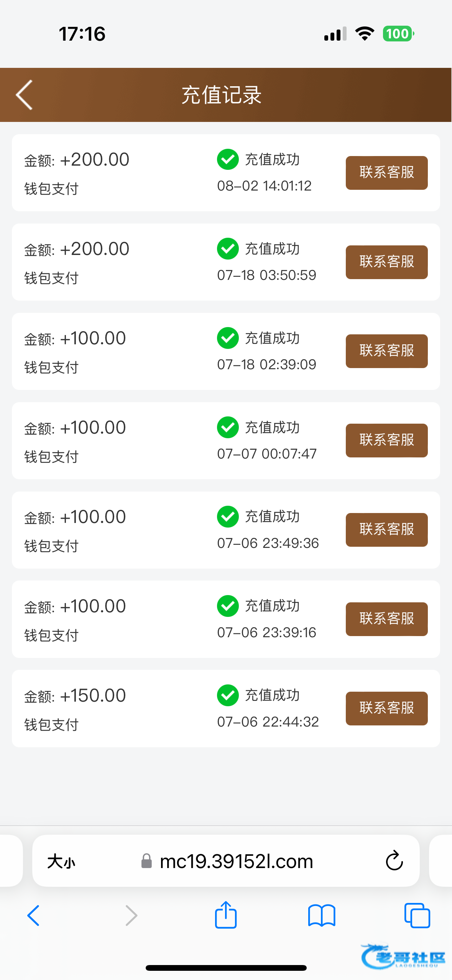Viewport: 452px width, 980px height.
Task: Contact support for 07-18 03:50:59 recharge
Action: tap(386, 262)
